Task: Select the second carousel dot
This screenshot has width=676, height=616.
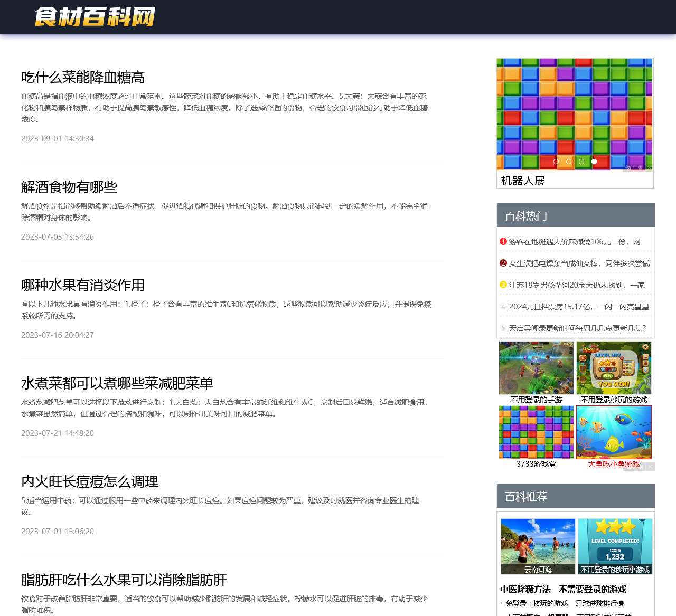Action: (x=569, y=162)
